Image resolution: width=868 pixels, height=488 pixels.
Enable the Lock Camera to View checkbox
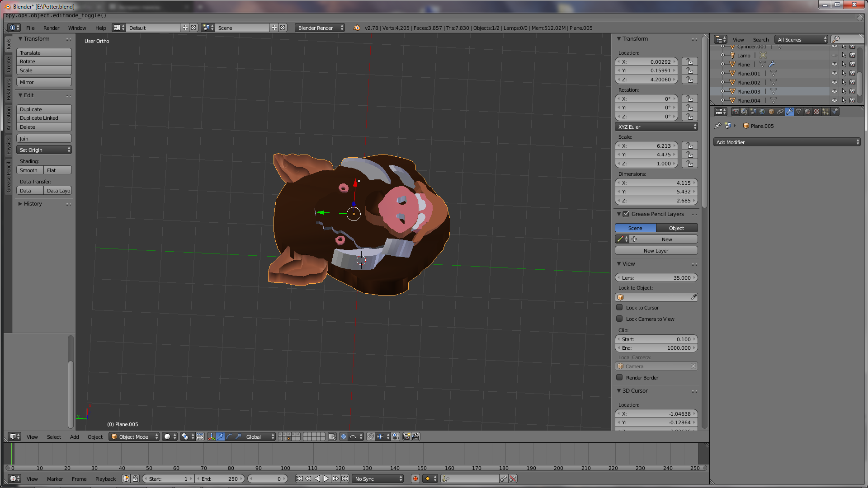click(619, 319)
